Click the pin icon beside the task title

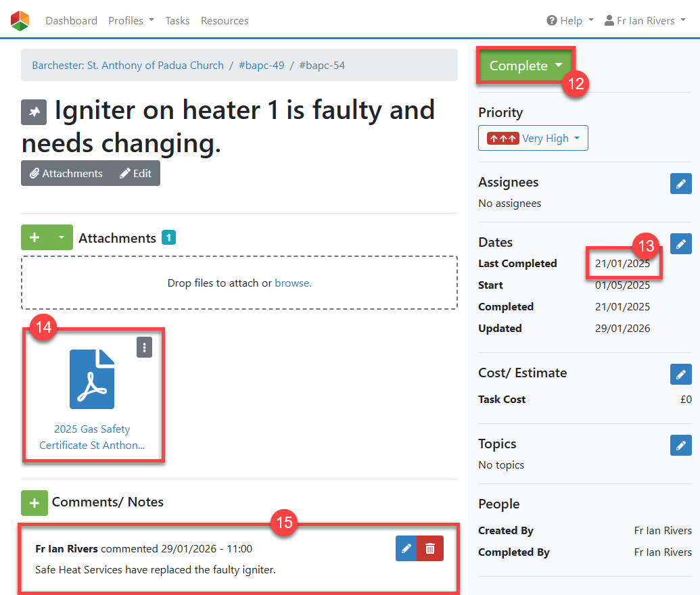coord(34,112)
